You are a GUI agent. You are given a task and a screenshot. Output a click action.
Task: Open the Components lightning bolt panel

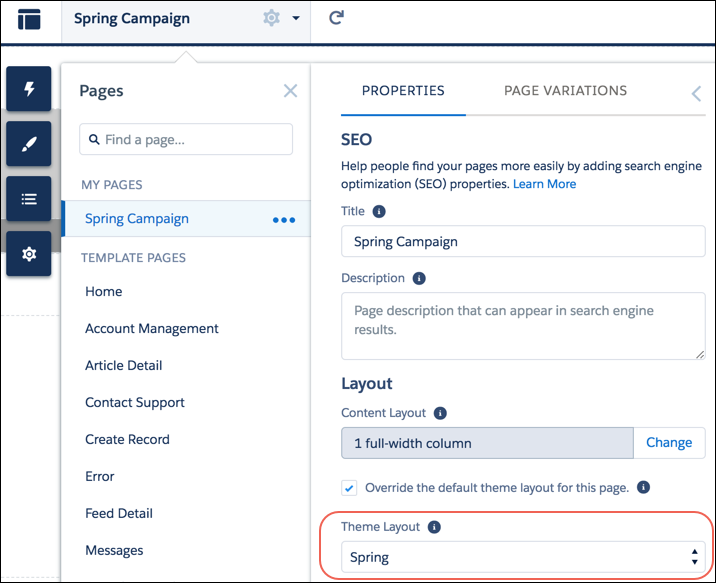pos(28,89)
